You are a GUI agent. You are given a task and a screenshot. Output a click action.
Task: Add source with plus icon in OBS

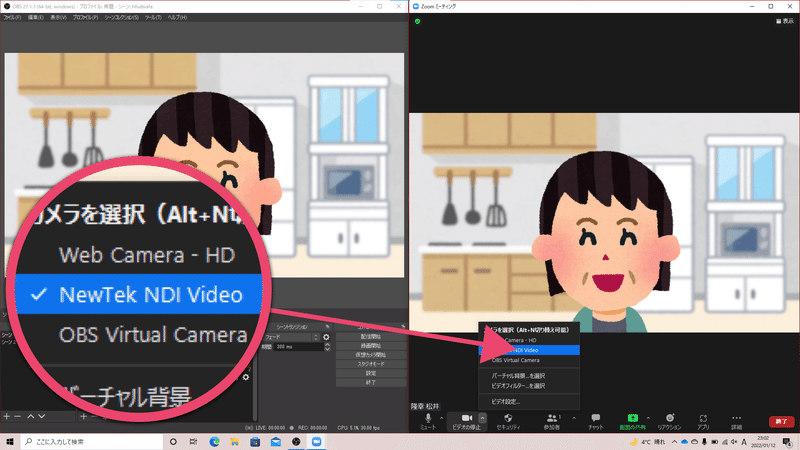click(84, 417)
